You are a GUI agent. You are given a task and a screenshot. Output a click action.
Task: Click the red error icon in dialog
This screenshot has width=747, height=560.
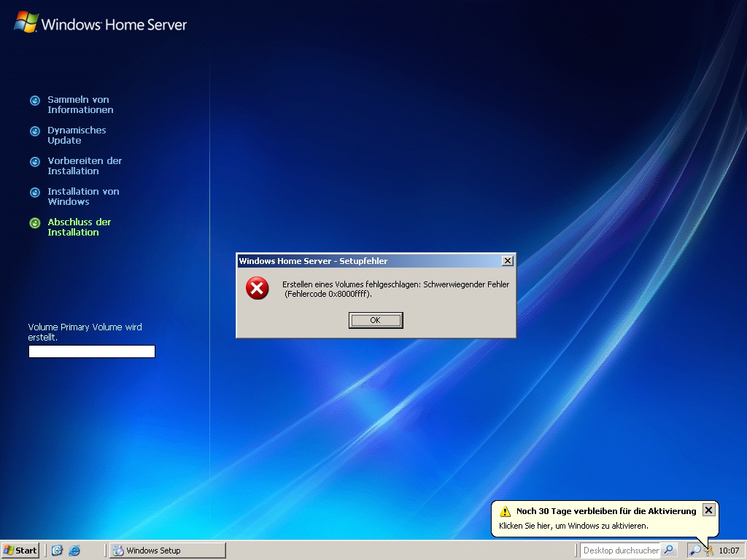click(x=258, y=288)
